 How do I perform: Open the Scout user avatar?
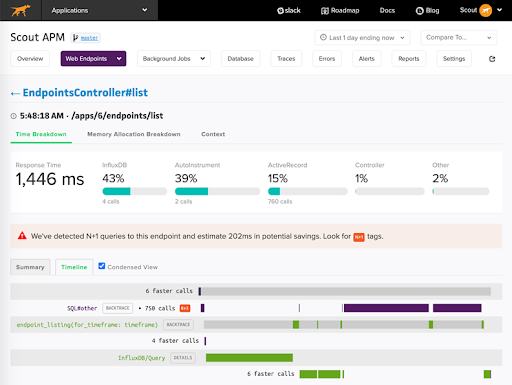pos(486,10)
